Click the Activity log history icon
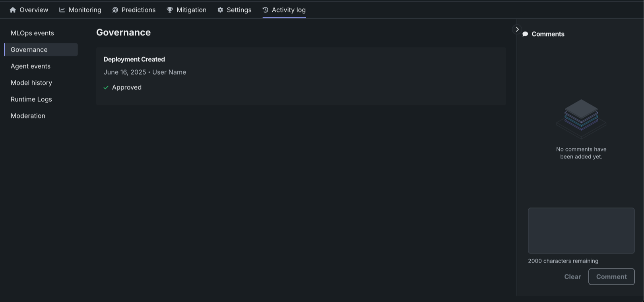644x302 pixels. (266, 10)
